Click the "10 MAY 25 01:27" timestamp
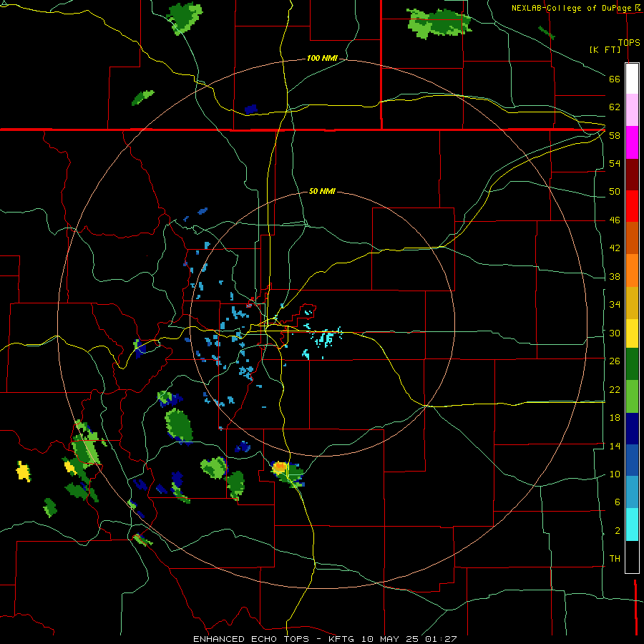This screenshot has height=644, width=644. (409, 639)
